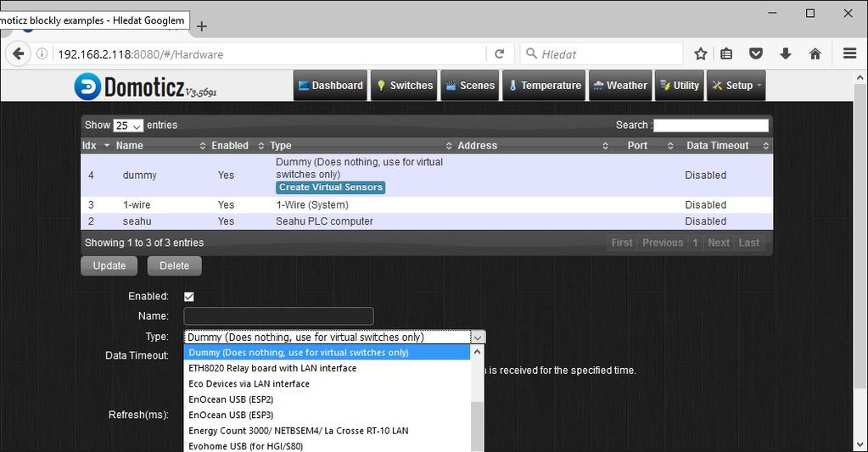Switch to the Hledat Googlem browser tab
Screen dimensions: 868x452
pyautogui.click(x=94, y=20)
